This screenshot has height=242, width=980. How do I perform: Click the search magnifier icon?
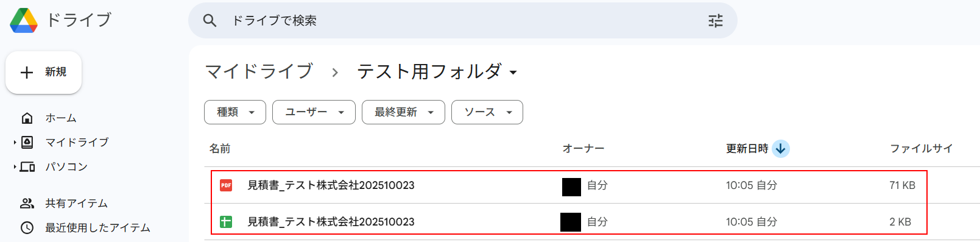pyautogui.click(x=210, y=21)
